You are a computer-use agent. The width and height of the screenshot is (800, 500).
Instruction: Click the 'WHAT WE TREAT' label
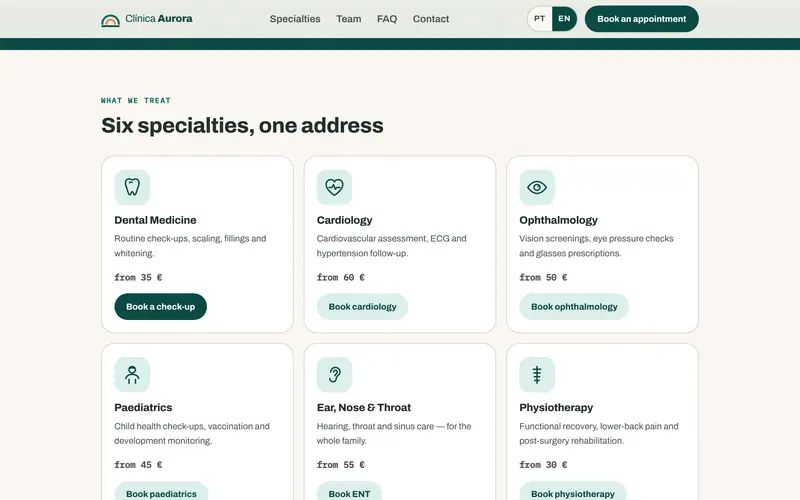click(136, 101)
